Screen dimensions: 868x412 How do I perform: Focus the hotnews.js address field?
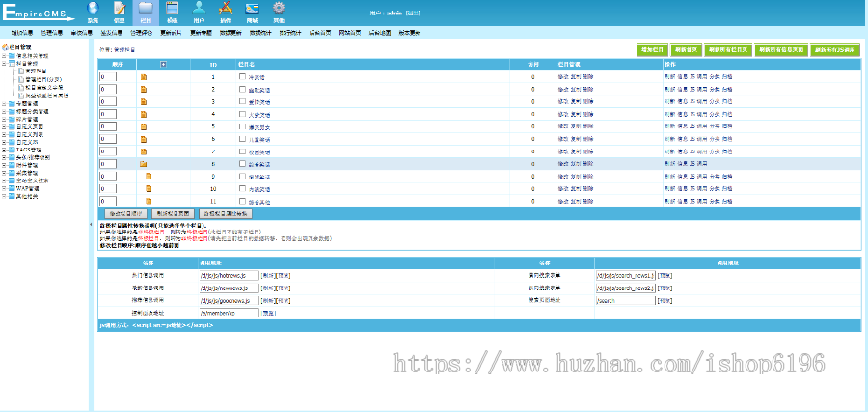[x=230, y=275]
